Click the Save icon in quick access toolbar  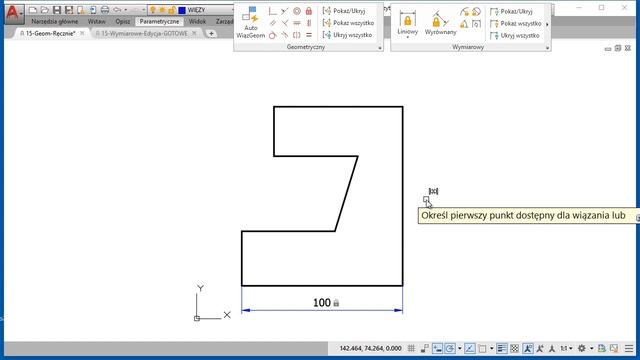57,10
